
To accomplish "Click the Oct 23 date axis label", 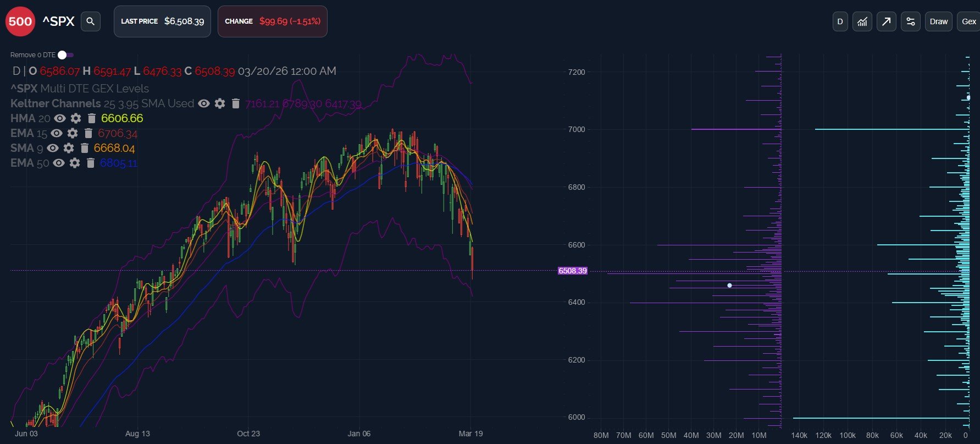I will pos(248,434).
